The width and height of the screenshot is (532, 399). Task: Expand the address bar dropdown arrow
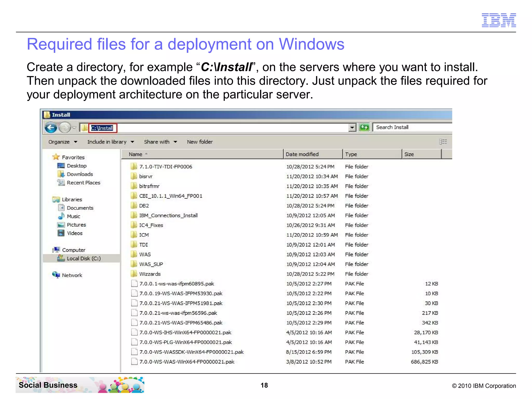point(352,128)
